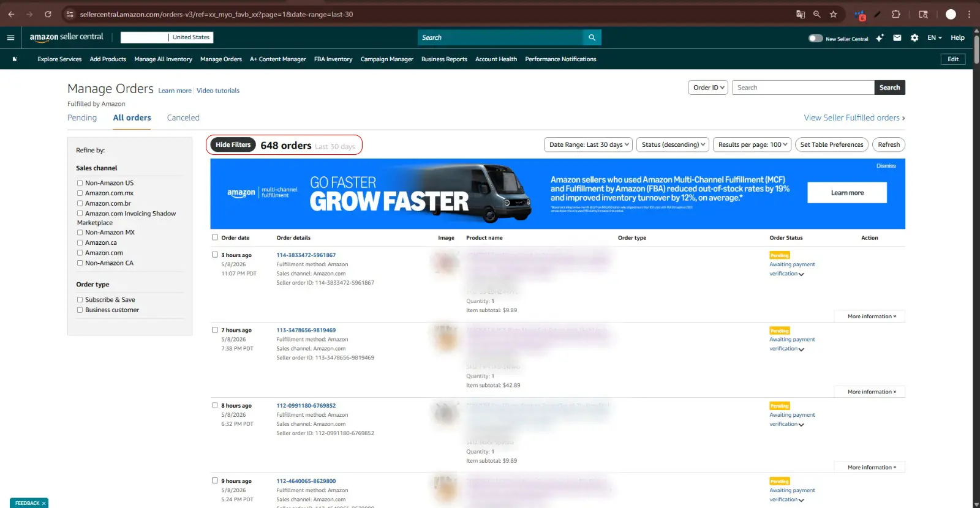Open the messages envelope icon
Screen dimensions: 980x508
897,38
